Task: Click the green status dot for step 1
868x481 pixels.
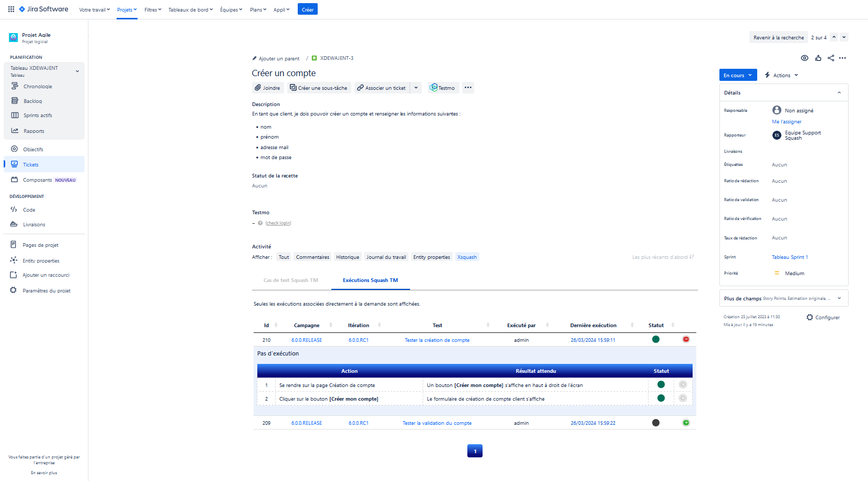Action: tap(661, 384)
